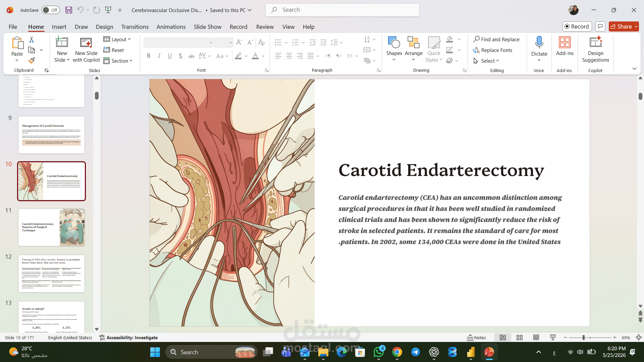
Task: Toggle AutoSave switch
Action: [x=51, y=10]
